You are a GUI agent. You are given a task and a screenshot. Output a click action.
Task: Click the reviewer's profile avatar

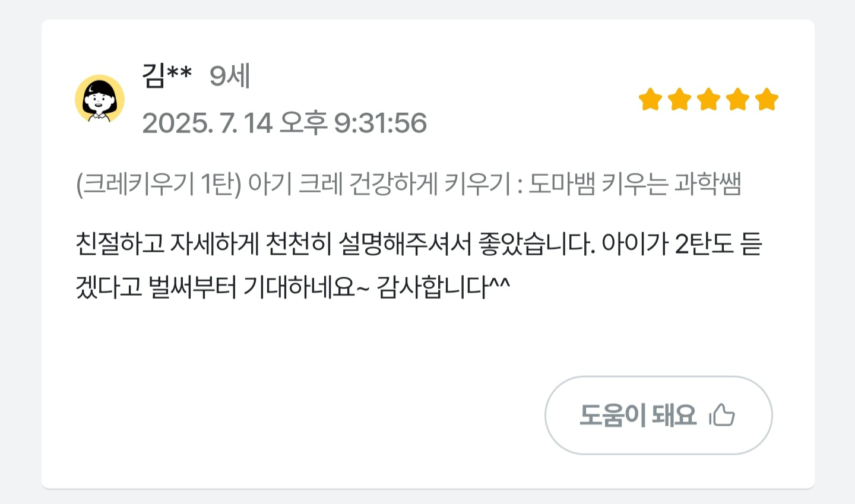click(x=100, y=99)
